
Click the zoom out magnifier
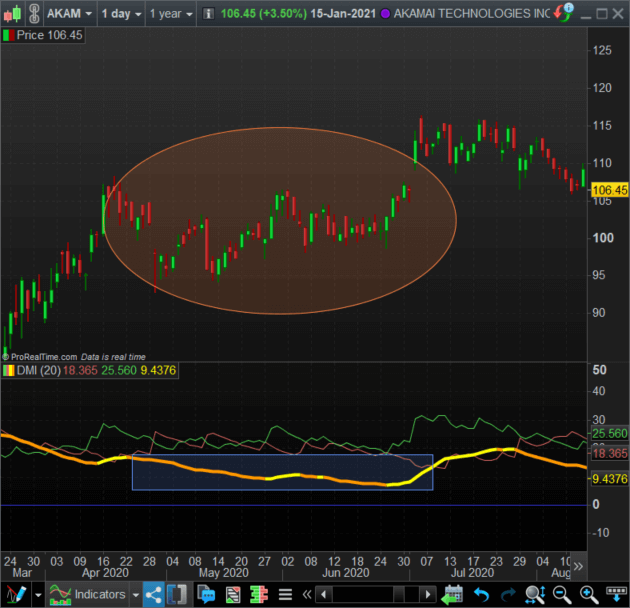(x=562, y=594)
